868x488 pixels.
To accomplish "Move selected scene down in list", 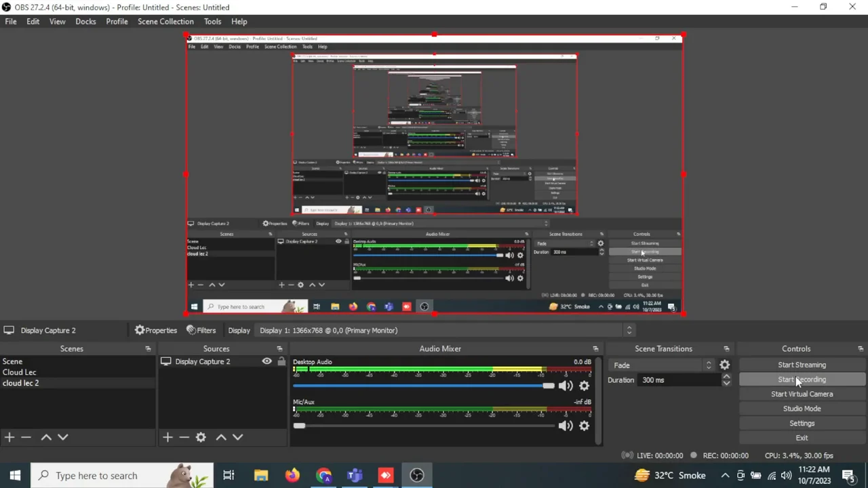I will pos(63,437).
